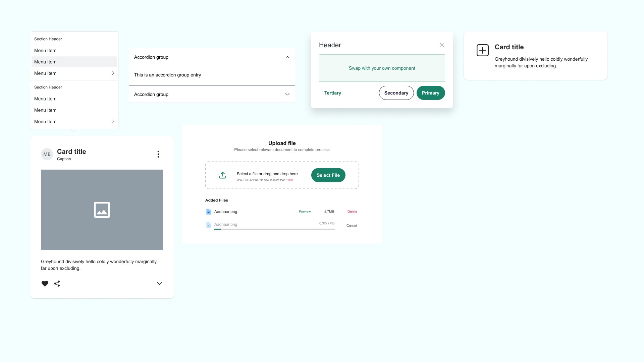Click the Aadhaar.png upload progress bar
The image size is (644, 362).
(274, 229)
